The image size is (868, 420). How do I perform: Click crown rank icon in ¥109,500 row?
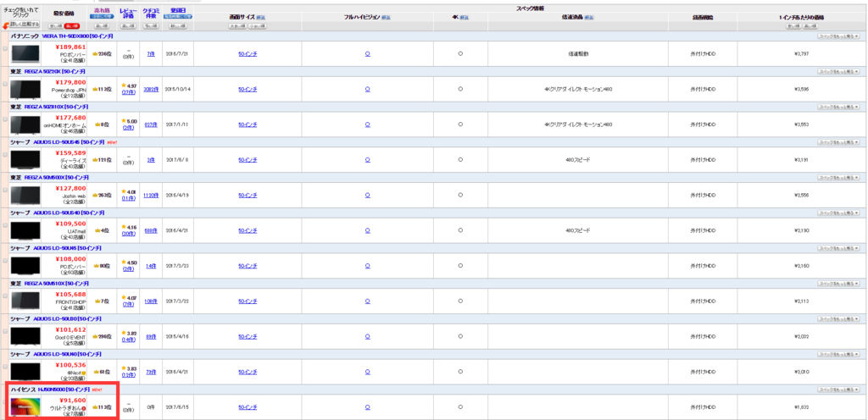(x=98, y=230)
